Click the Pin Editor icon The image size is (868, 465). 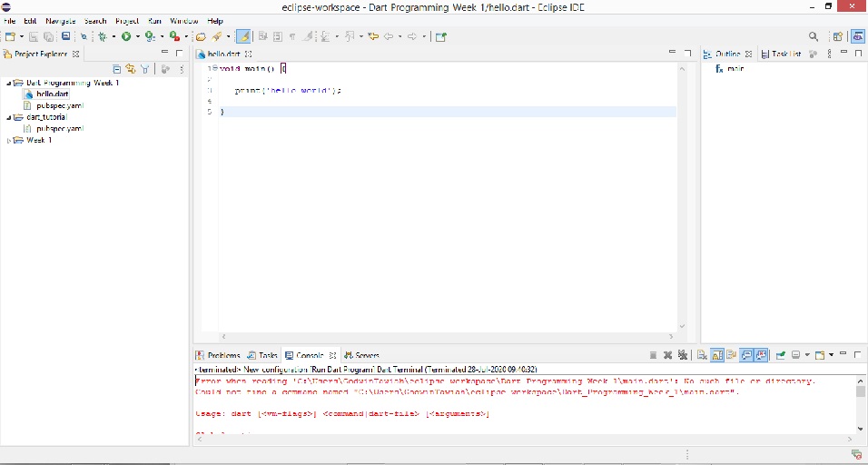440,36
